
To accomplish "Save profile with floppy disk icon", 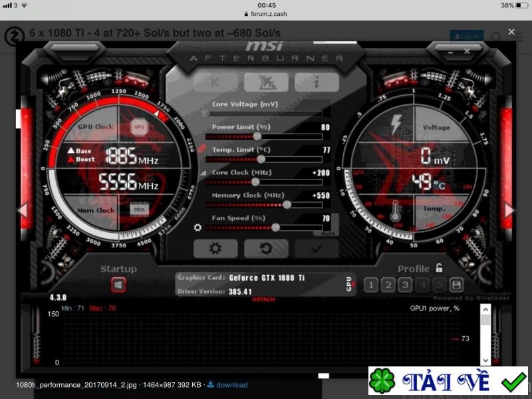I will click(x=456, y=285).
